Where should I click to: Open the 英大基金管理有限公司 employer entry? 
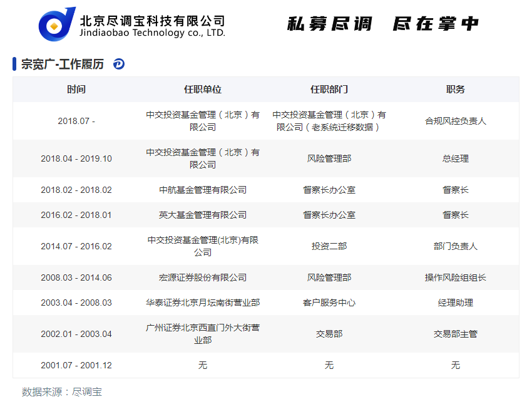click(203, 215)
